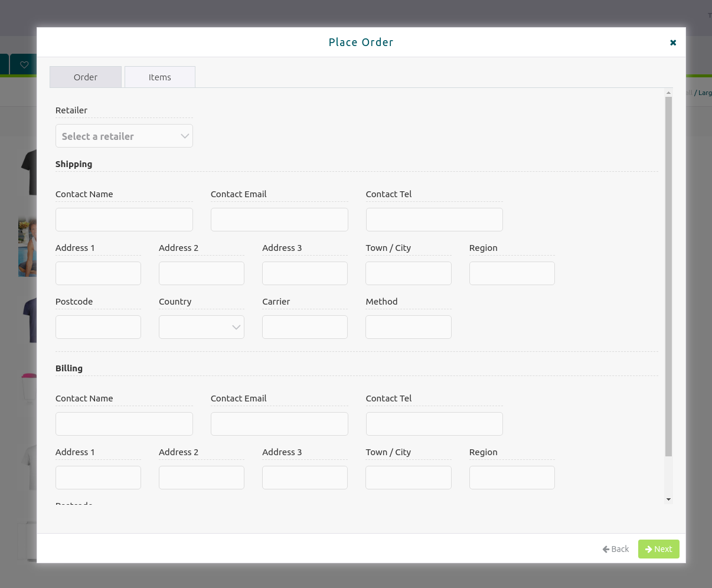The height and width of the screenshot is (588, 712).
Task: Click the heart wishlist icon behind the dialog
Action: coord(24,65)
